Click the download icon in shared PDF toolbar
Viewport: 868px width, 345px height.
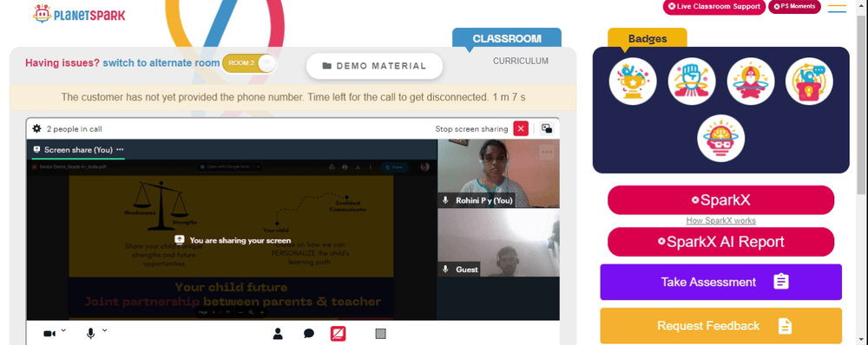pos(358,167)
